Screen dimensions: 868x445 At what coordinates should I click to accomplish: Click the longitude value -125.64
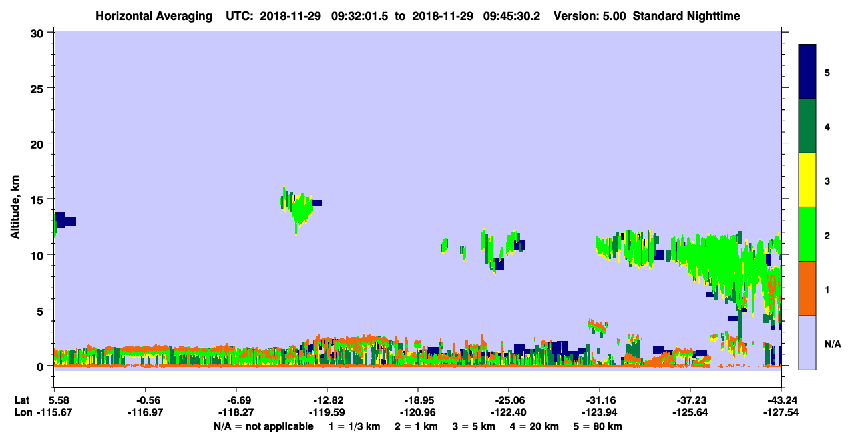click(x=690, y=412)
